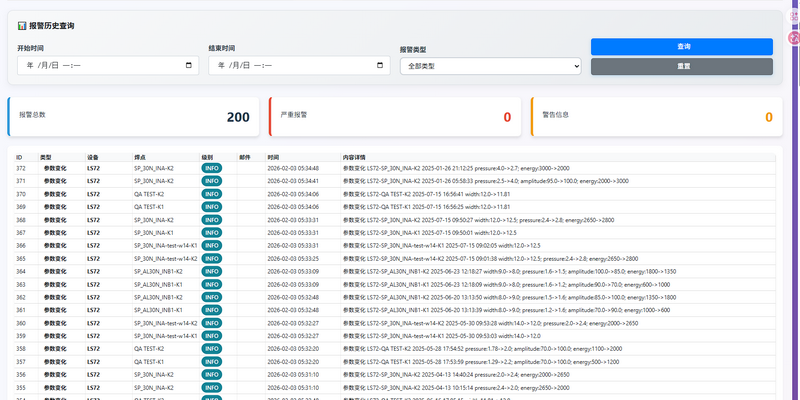Viewport: 800px width, 400px height.
Task: Select 焊点 cell SP_30N_INA-K1 in row 367
Action: tap(154, 233)
